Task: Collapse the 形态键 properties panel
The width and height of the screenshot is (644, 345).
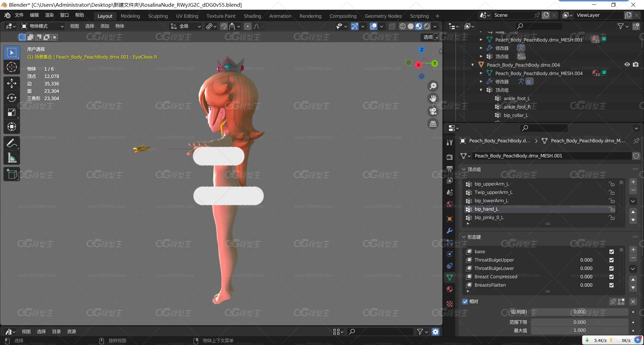Action: 464,237
